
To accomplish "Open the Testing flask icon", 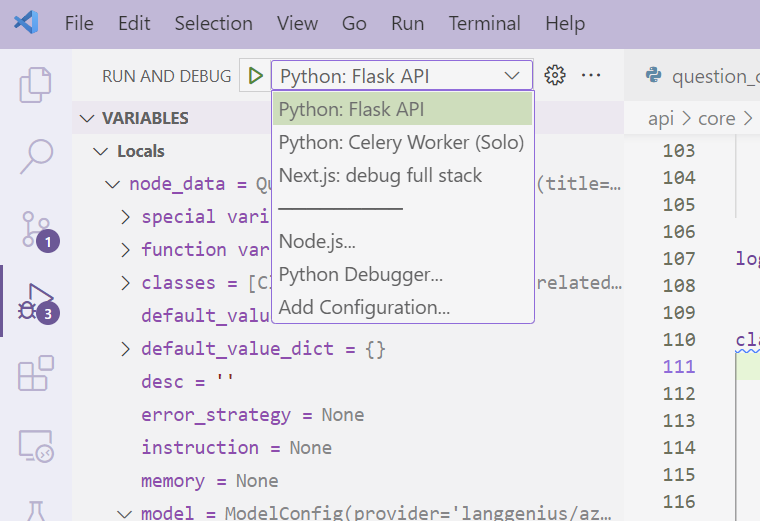I will [x=36, y=510].
